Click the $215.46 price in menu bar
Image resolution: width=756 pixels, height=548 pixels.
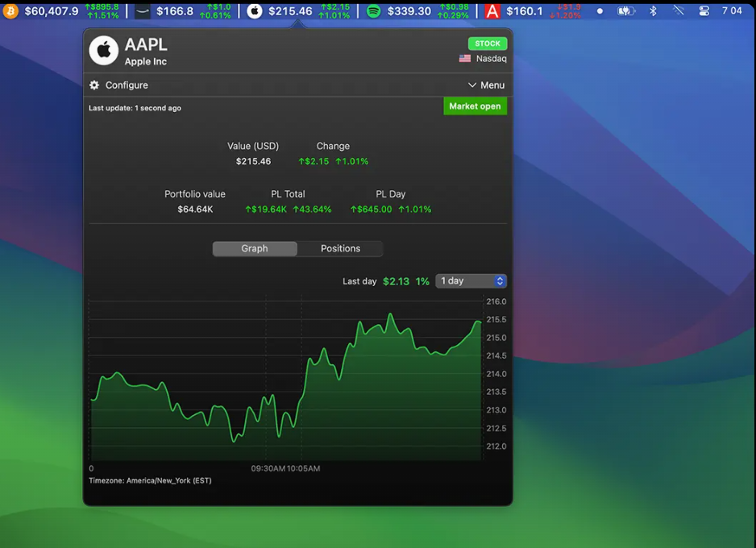[290, 11]
